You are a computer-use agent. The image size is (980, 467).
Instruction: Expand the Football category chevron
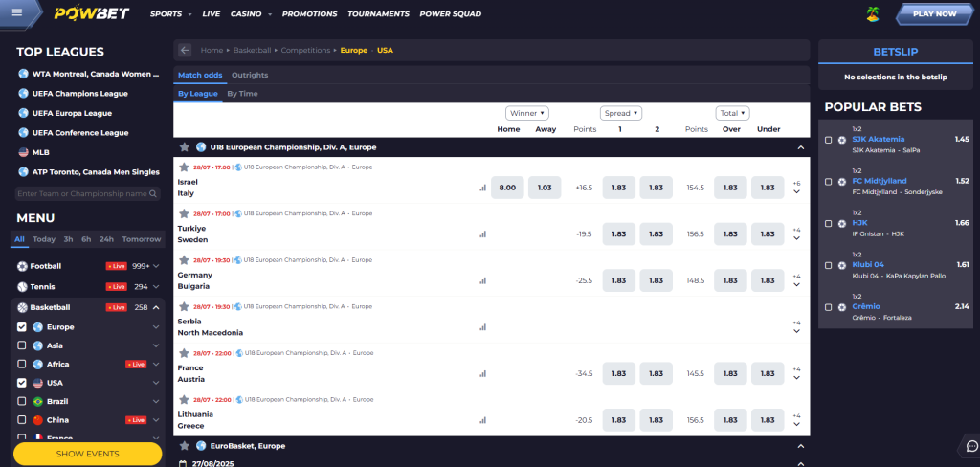[x=156, y=266]
